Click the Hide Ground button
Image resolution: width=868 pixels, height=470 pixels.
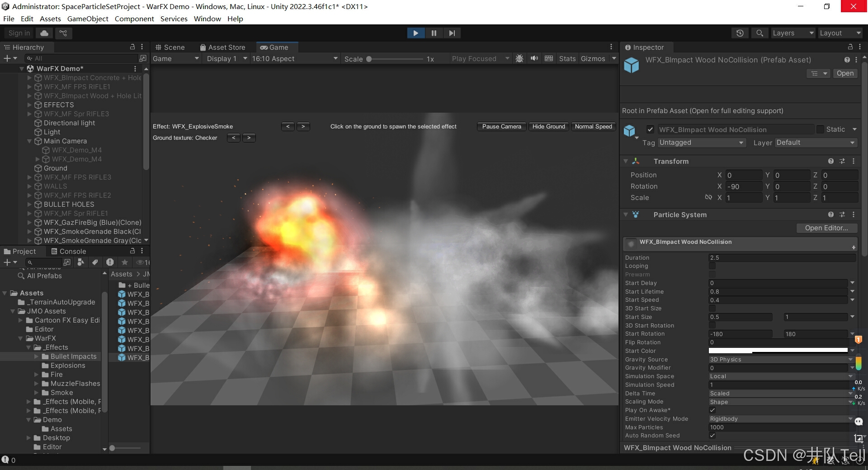tap(548, 127)
